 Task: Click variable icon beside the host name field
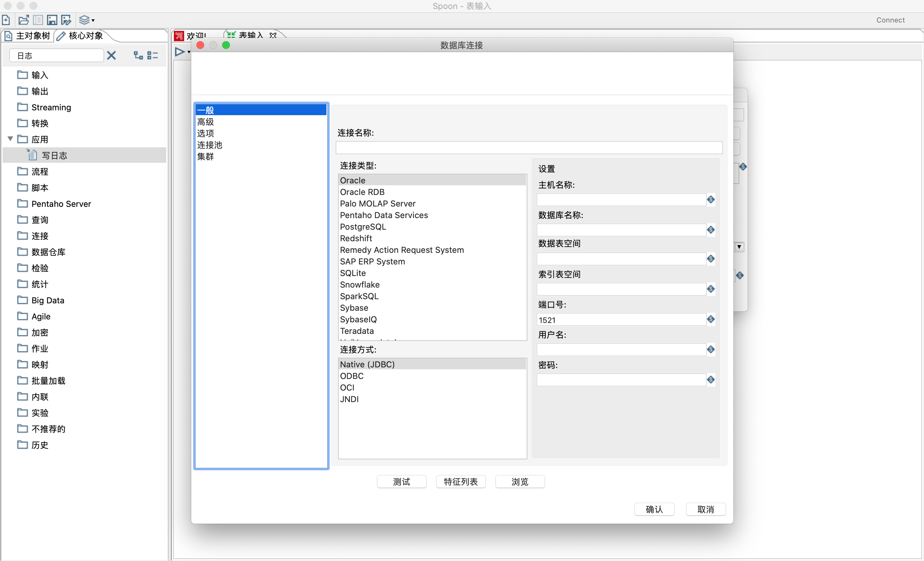(711, 199)
